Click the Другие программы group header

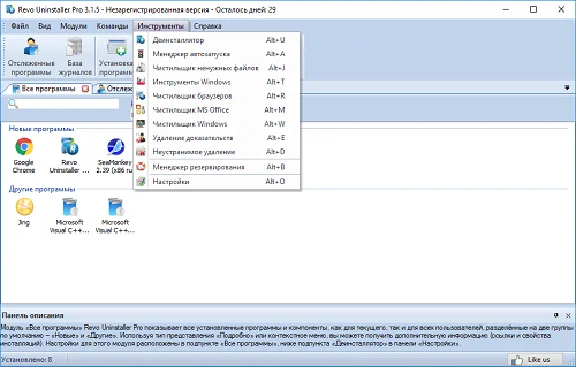tap(42, 189)
